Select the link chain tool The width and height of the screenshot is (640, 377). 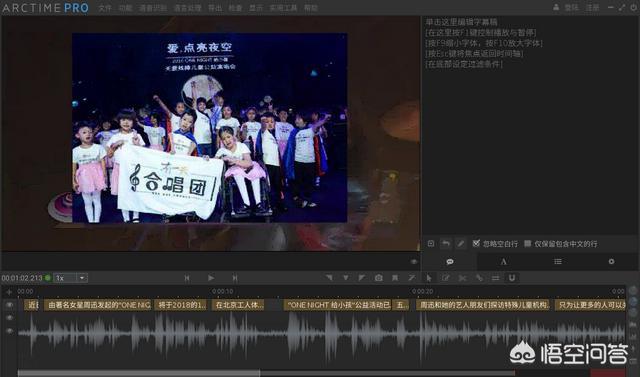479,278
